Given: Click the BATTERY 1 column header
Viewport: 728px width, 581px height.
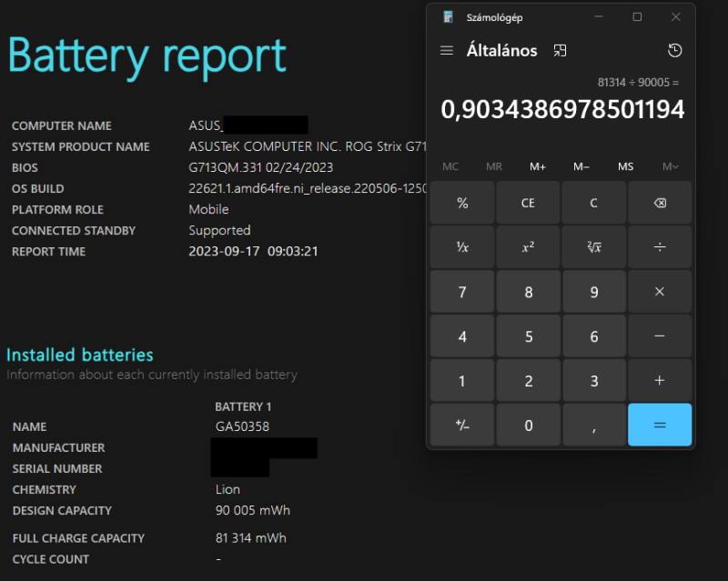Looking at the screenshot, I should [243, 407].
